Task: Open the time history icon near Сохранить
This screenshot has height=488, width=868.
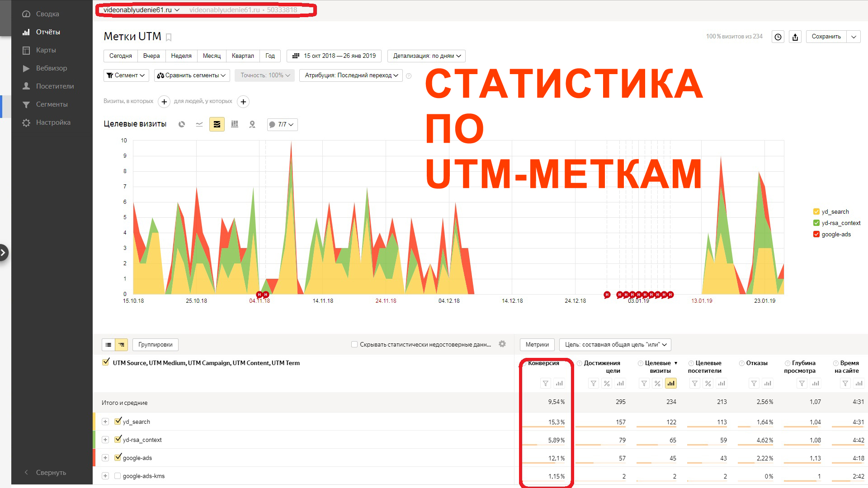Action: point(778,37)
